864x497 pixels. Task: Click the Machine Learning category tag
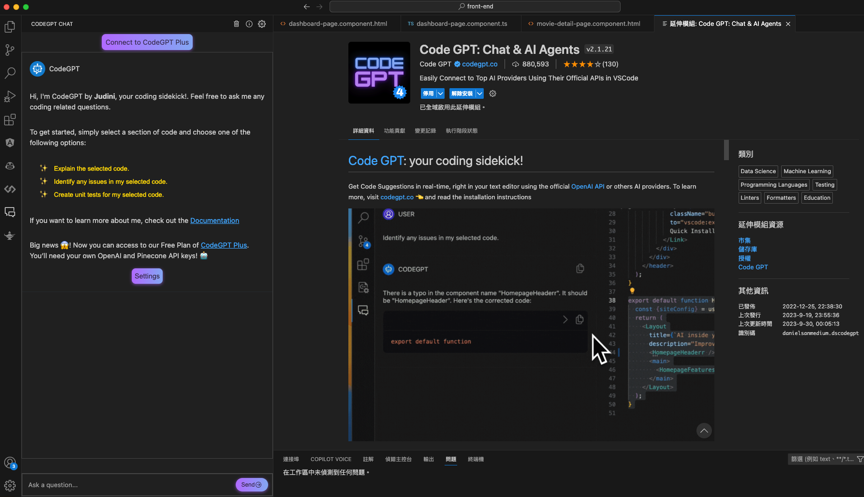[x=807, y=171]
